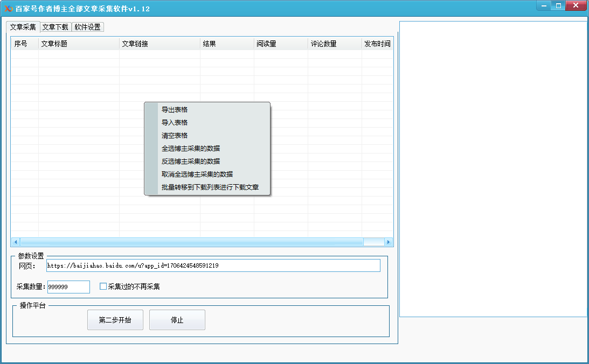
Task: Click the table's right scroll arrow
Action: [x=389, y=242]
